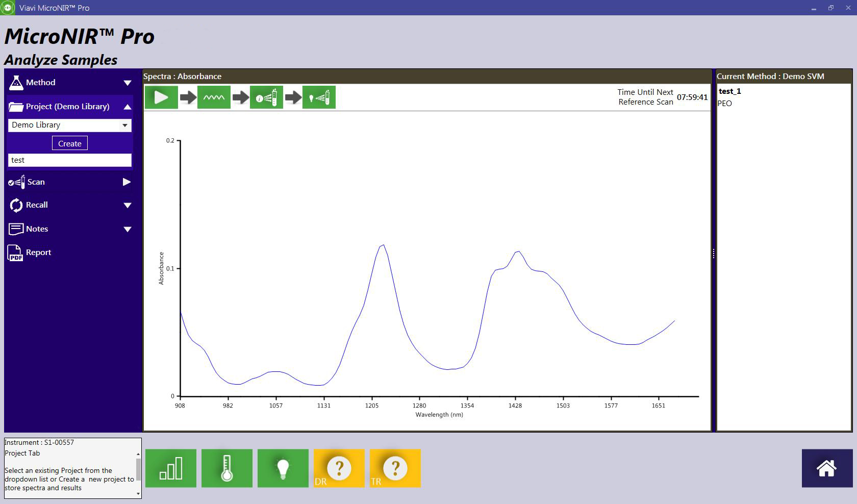
Task: Open the Report label
Action: [39, 253]
